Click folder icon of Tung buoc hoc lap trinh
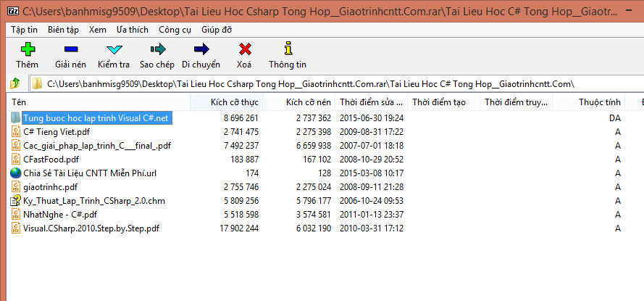 [15, 118]
